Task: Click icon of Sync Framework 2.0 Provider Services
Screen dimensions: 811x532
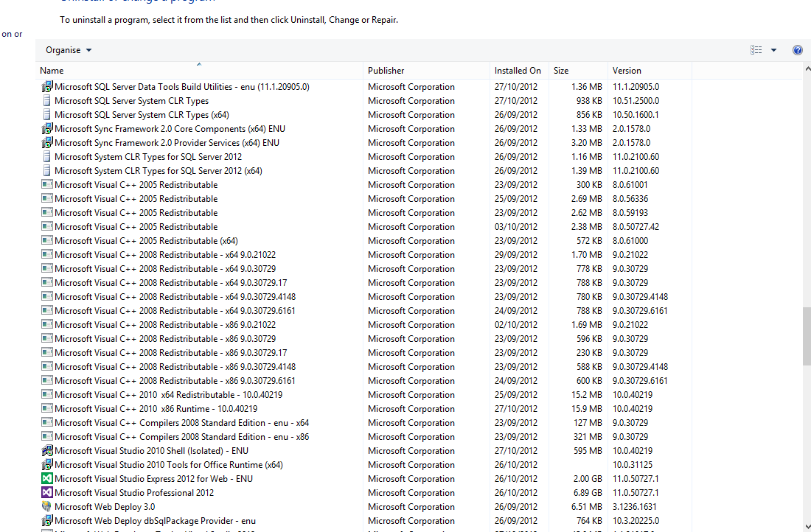Action: tap(47, 142)
